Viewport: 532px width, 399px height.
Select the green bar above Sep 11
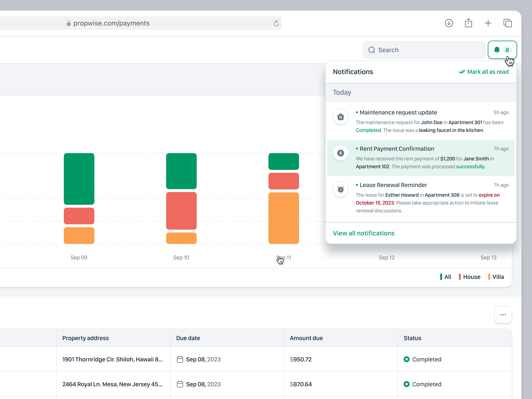[284, 161]
